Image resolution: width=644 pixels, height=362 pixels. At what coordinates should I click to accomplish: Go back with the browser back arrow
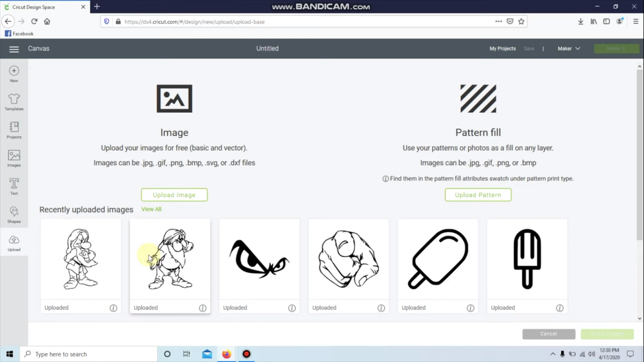8,21
